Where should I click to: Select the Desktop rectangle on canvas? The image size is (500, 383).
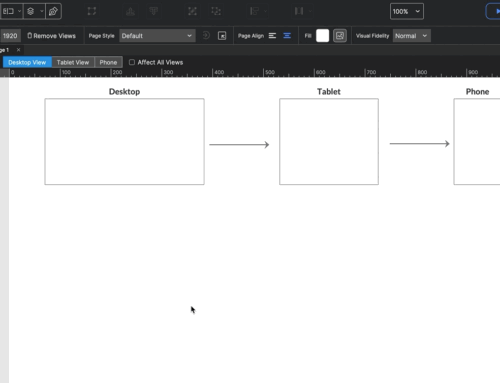(x=124, y=141)
